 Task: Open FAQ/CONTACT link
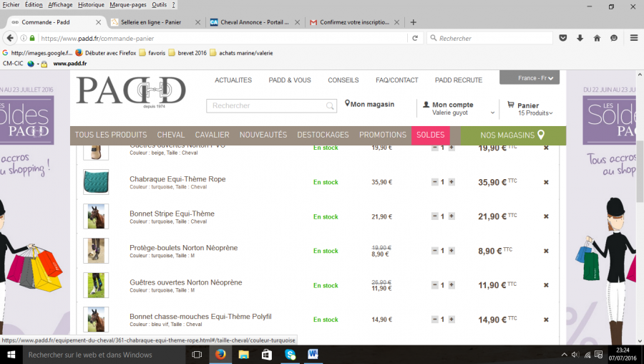coord(396,80)
